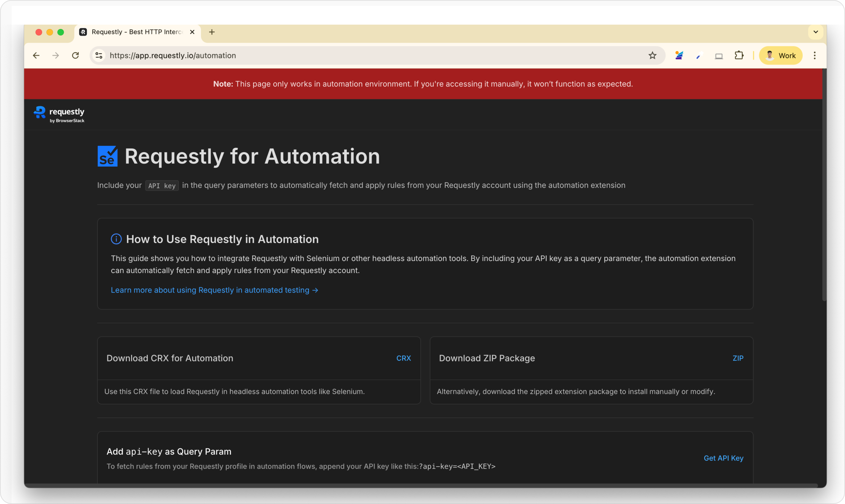Click the colorful striped toolbar extension icon
This screenshot has width=845, height=504.
pos(679,55)
